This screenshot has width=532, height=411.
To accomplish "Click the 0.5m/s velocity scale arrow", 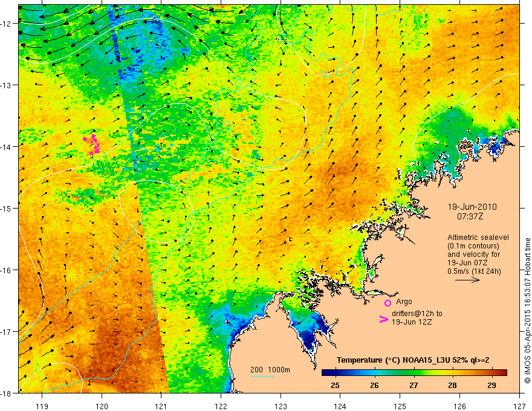I will (467, 280).
